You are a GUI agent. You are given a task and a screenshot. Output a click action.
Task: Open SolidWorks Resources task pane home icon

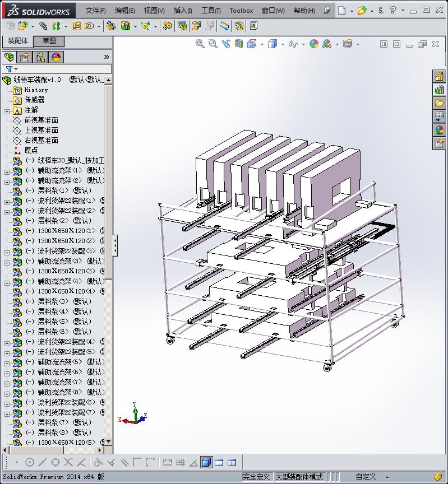(x=440, y=76)
